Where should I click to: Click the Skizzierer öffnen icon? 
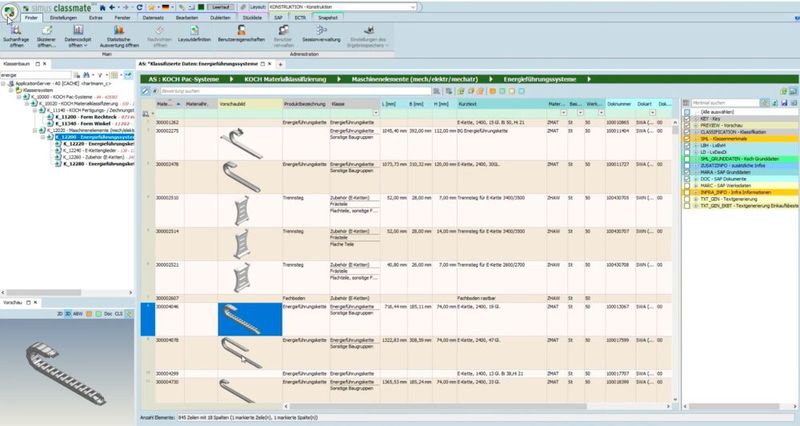point(47,34)
